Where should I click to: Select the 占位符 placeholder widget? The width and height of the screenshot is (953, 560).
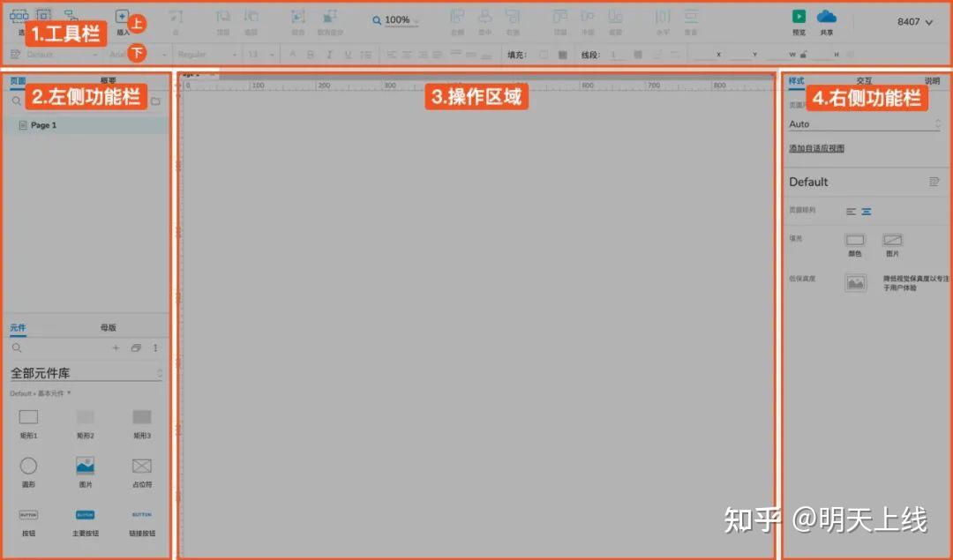[x=140, y=465]
